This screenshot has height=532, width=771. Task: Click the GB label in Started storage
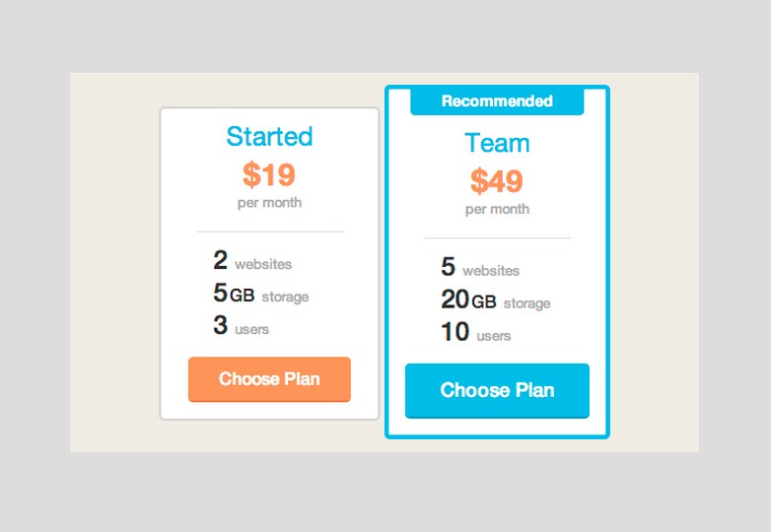243,295
